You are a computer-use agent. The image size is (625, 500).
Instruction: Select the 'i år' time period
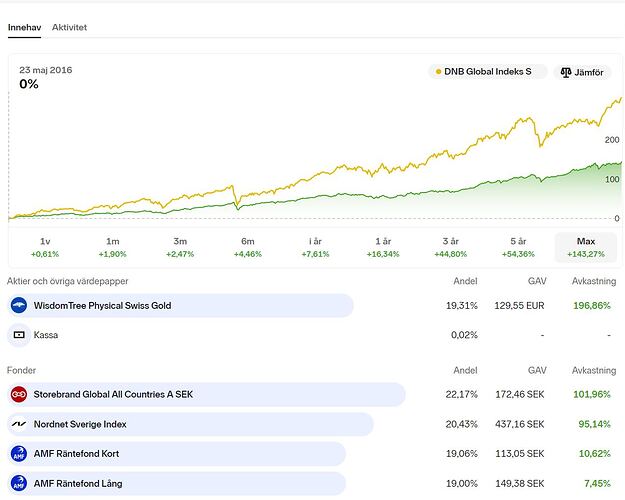coord(315,247)
